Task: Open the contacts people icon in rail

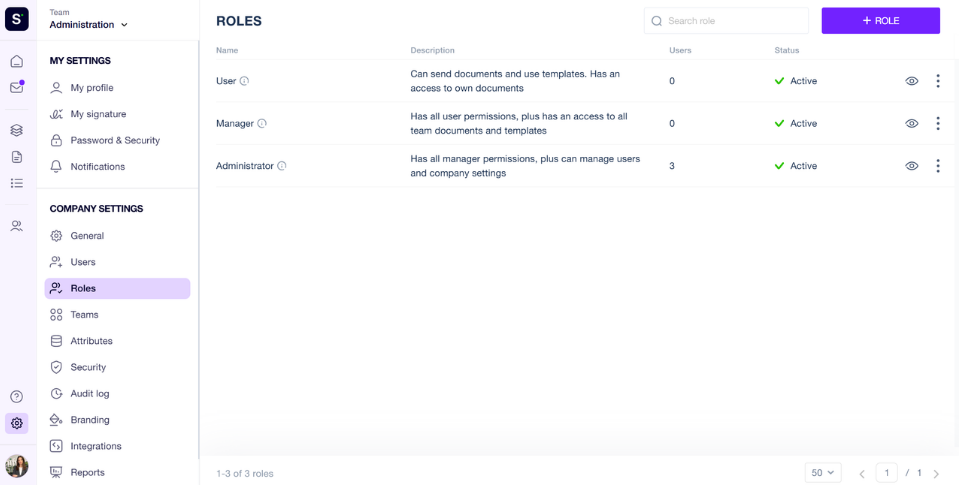Action: click(17, 226)
